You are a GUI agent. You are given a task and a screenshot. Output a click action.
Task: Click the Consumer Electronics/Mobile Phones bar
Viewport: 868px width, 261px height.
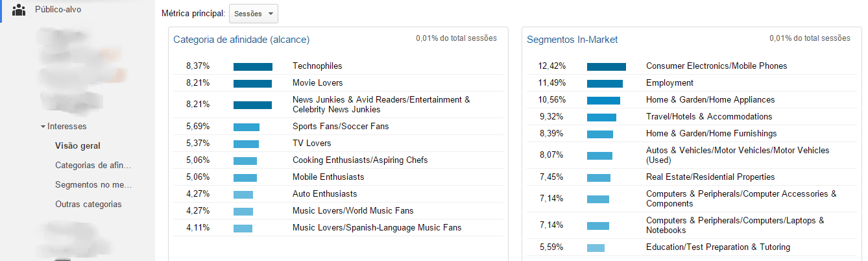pyautogui.click(x=607, y=66)
